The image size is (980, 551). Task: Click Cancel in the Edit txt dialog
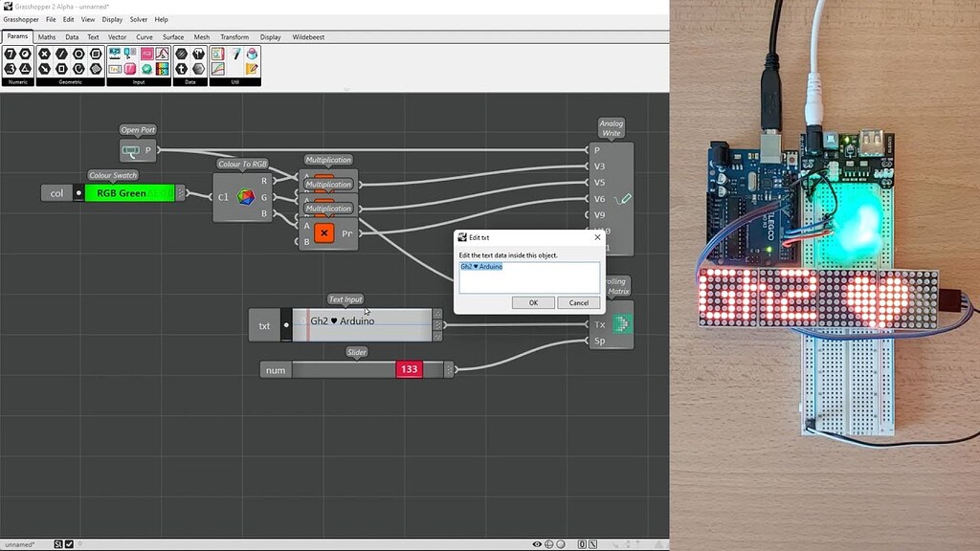[578, 302]
